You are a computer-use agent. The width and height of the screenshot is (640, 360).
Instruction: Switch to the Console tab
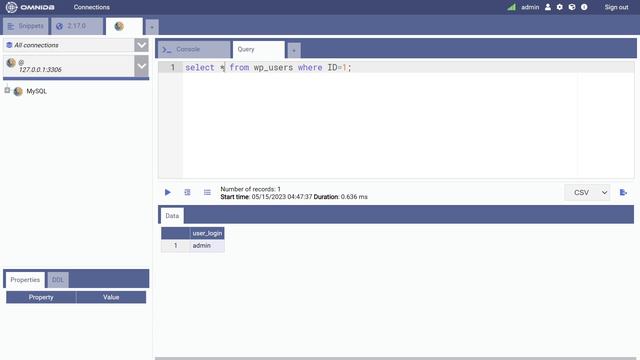pyautogui.click(x=194, y=49)
